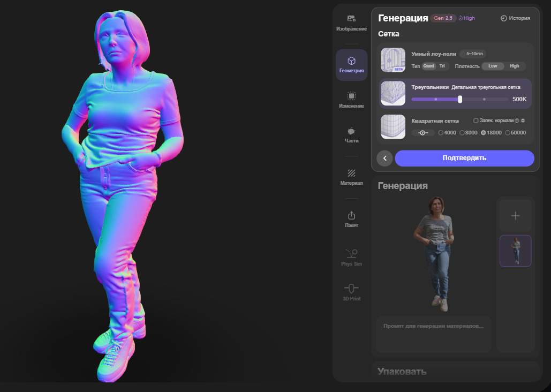Select the Умный лоу-поли mesh thumbnail
551x392 pixels.
click(x=393, y=60)
